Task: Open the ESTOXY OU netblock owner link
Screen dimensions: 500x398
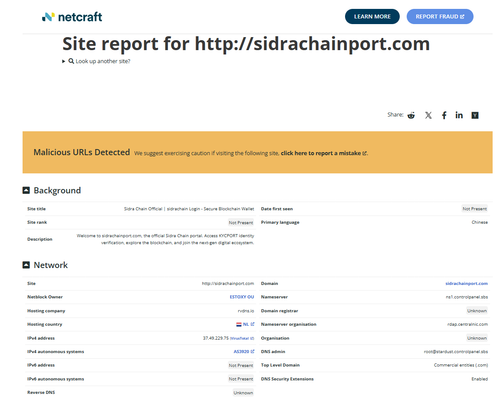Action: click(242, 297)
